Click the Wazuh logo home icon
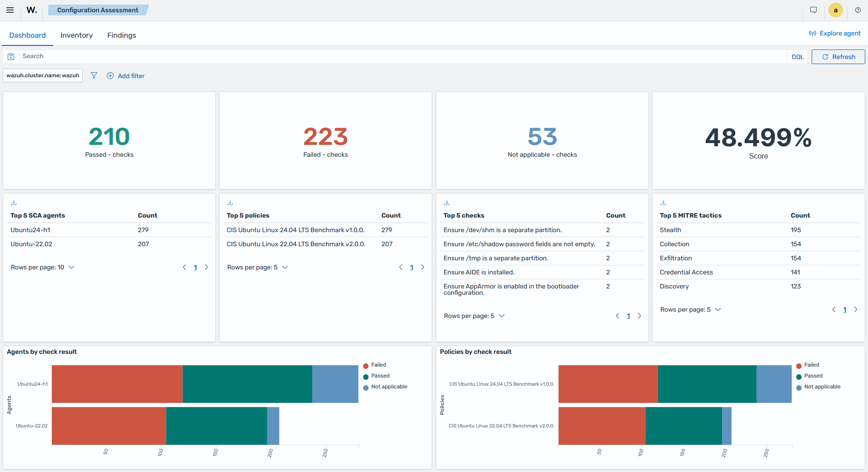 [x=32, y=10]
